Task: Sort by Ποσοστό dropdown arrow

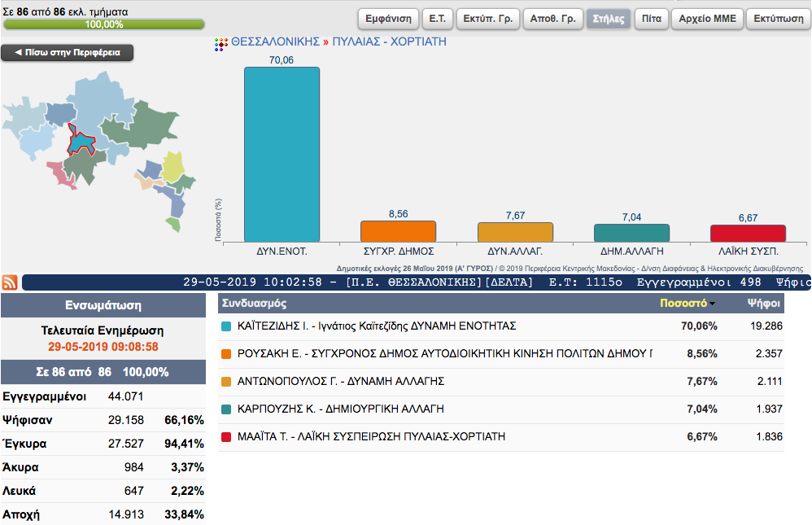Action: click(713, 304)
